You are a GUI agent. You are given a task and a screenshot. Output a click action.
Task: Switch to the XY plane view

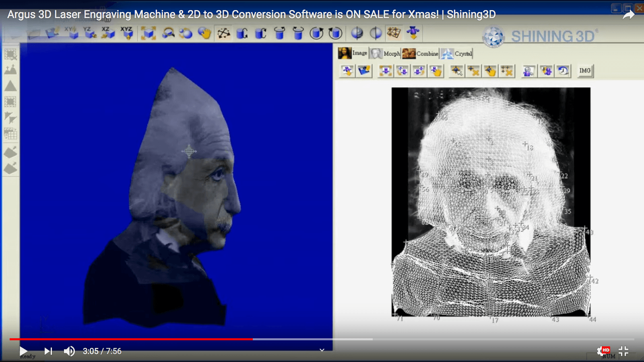72,33
